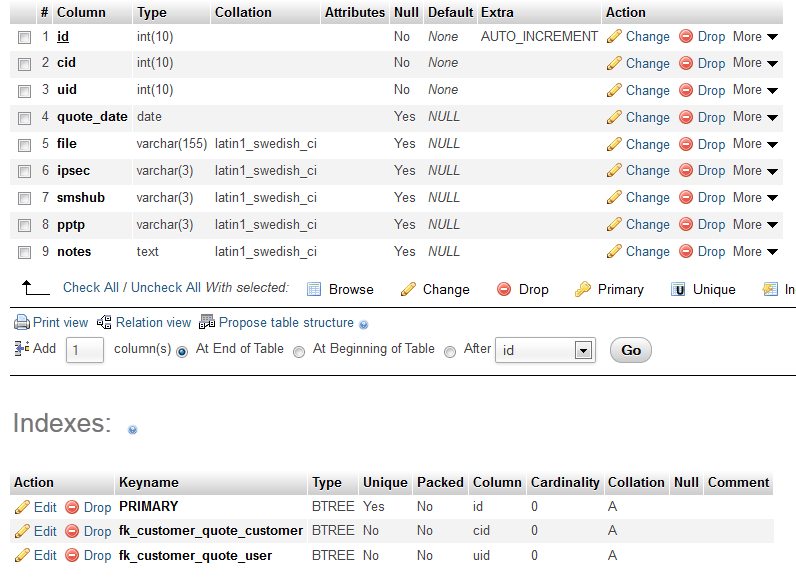Click the pencil Change icon for id row
This screenshot has height=582, width=796.
[x=614, y=37]
